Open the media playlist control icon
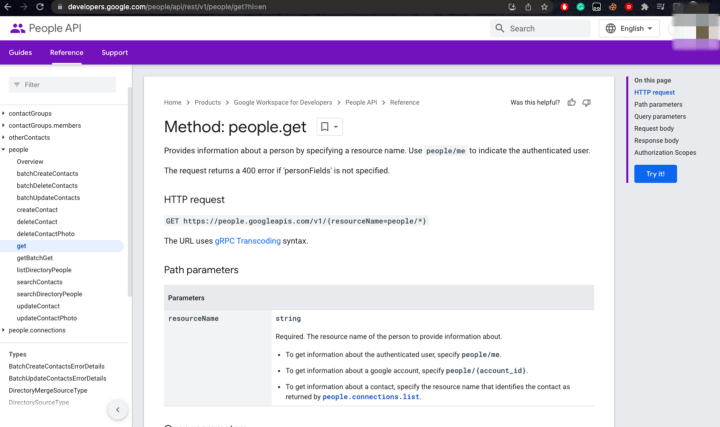Viewport: 720px width, 427px height. [x=661, y=7]
